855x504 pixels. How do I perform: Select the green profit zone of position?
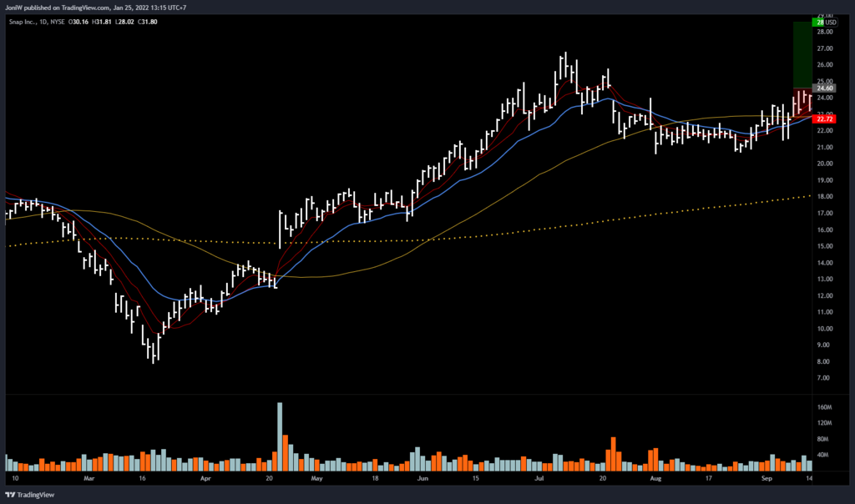(802, 54)
